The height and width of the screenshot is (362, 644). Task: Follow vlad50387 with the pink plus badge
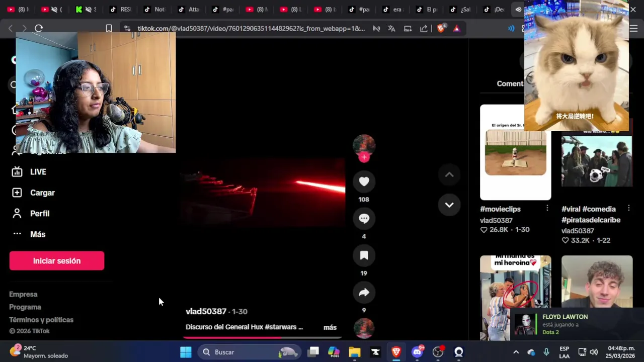pos(364,157)
